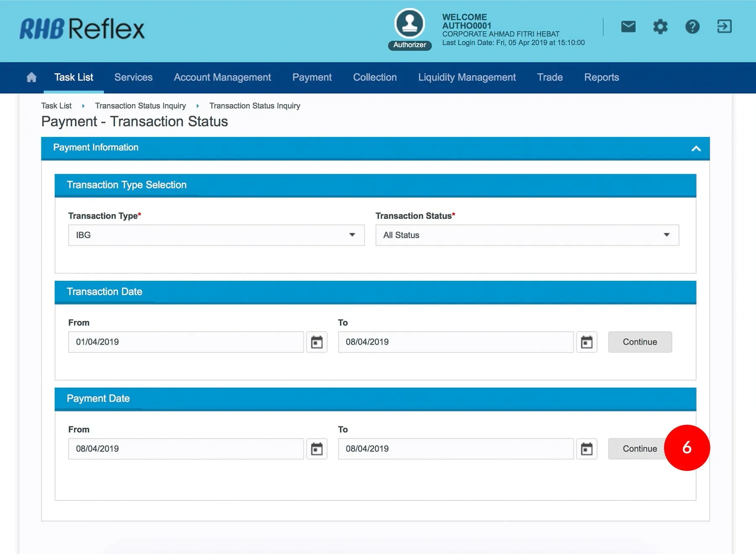Image resolution: width=756 pixels, height=554 pixels.
Task: Open calendar for Payment Date To
Action: 586,449
